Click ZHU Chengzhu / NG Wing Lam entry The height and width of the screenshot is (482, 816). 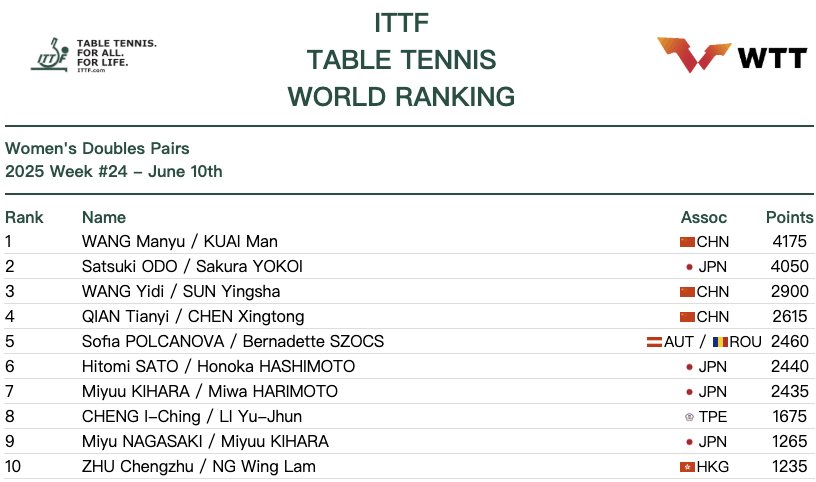point(199,466)
